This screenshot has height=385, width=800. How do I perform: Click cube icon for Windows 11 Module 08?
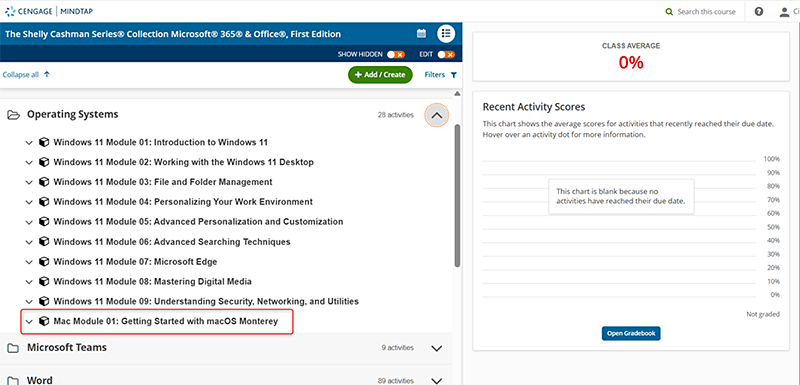[x=44, y=281]
